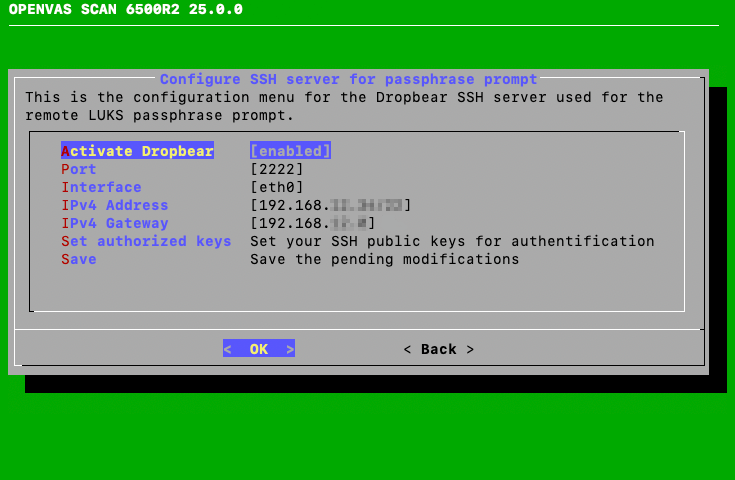The height and width of the screenshot is (480, 735).
Task: Open the Set authorized keys entry
Action: pos(146,241)
